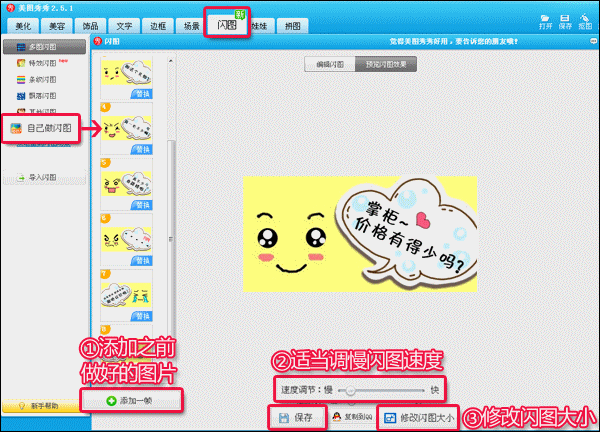
Task: Open the 美容 tab
Action: [59, 27]
